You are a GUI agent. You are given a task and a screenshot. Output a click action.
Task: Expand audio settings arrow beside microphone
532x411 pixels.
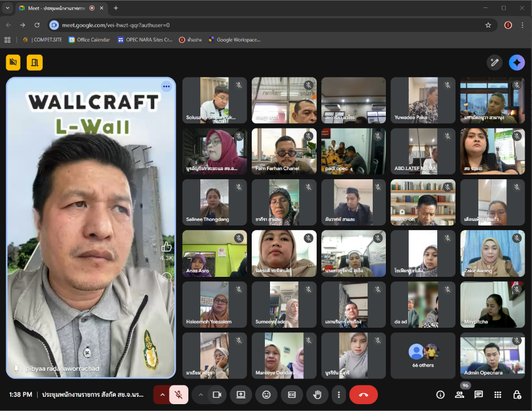tap(162, 394)
